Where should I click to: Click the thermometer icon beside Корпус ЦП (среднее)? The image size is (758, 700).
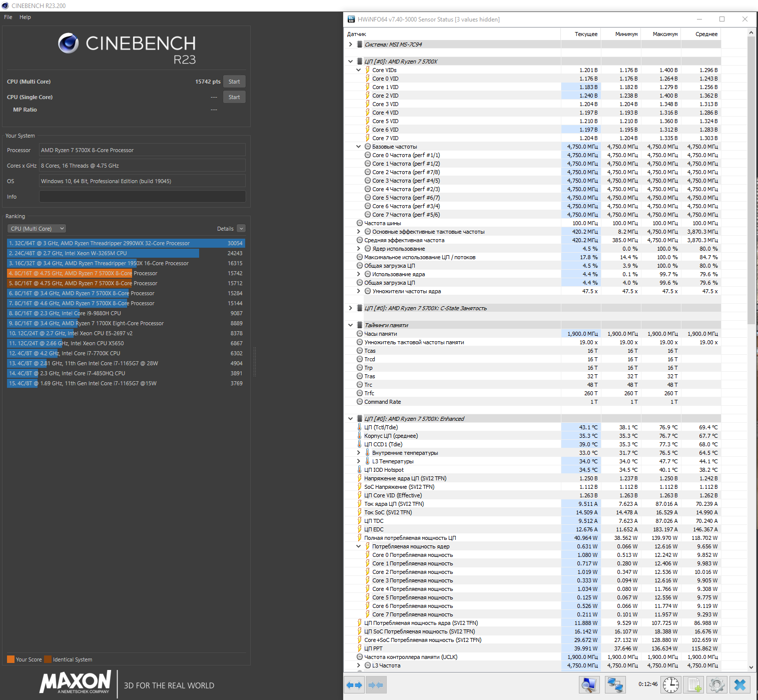[x=359, y=436]
